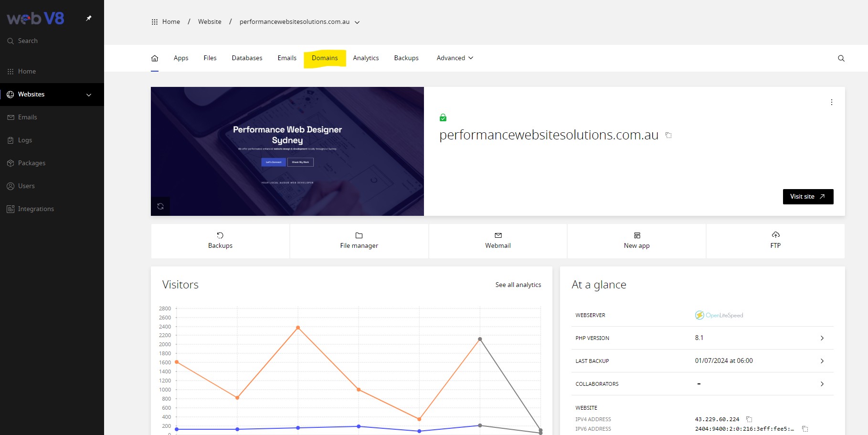This screenshot has height=435, width=868.
Task: Click the sidebar Search field
Action: [28, 41]
